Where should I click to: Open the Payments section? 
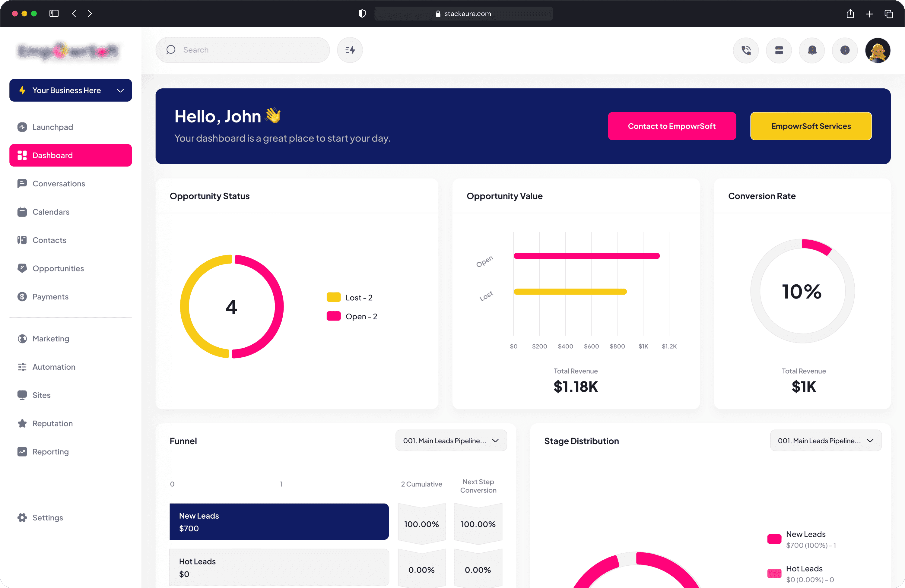[50, 296]
